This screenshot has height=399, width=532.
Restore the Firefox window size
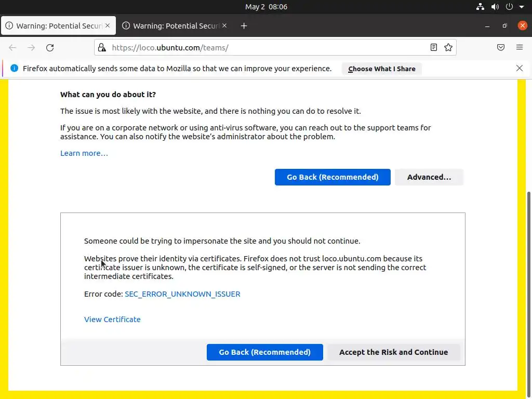pos(505,26)
